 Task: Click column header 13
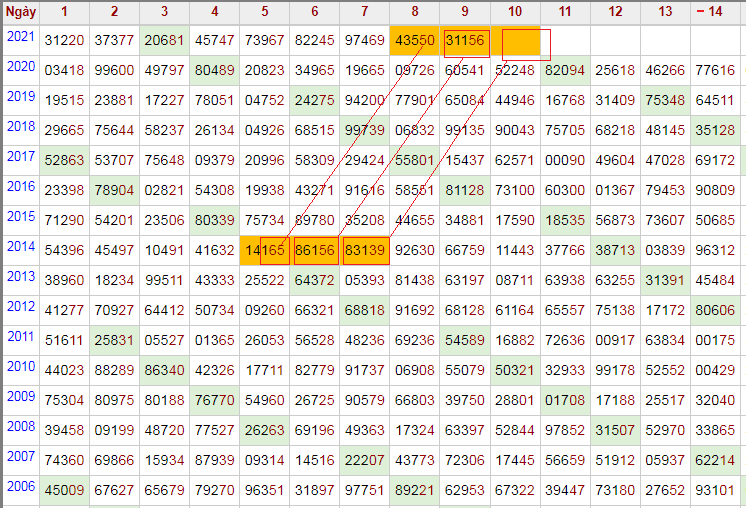pyautogui.click(x=665, y=11)
